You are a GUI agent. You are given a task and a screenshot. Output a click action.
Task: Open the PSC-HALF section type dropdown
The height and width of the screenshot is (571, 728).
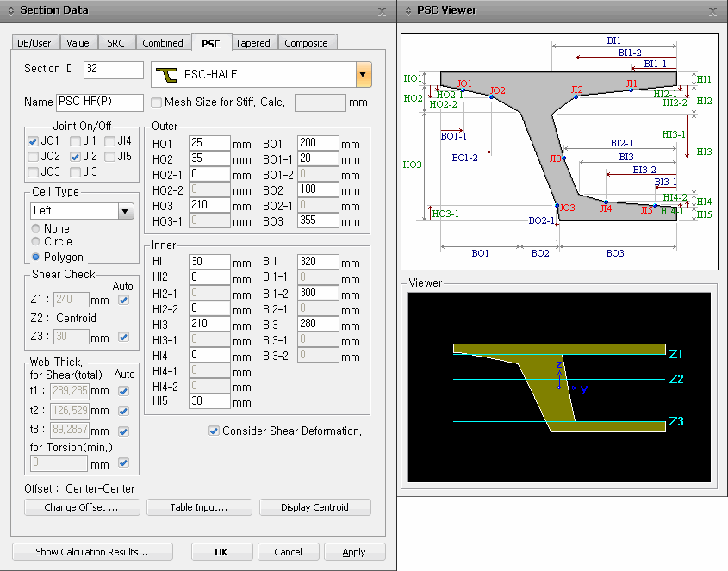click(x=364, y=75)
